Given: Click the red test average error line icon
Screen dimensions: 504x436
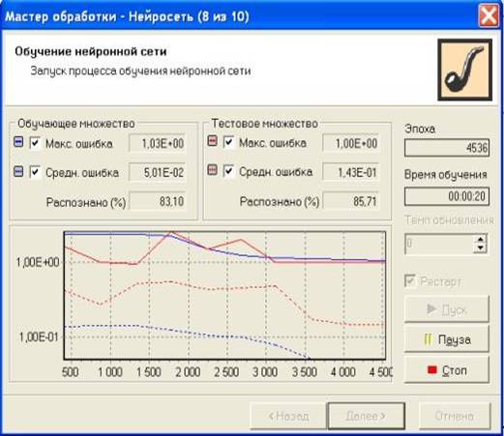Looking at the screenshot, I should pos(212,170).
